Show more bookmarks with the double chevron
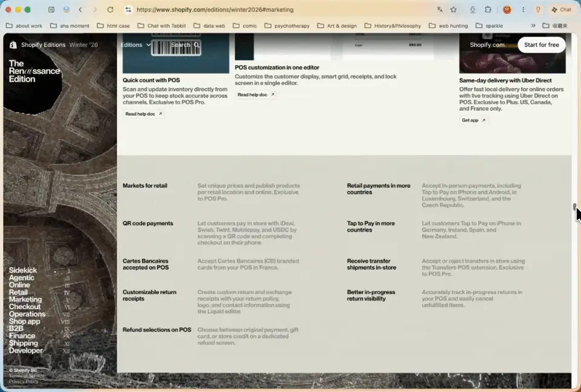 [533, 25]
